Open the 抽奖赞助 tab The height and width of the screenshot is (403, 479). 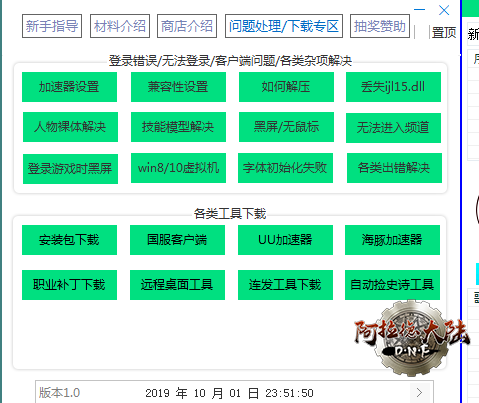coord(380,26)
